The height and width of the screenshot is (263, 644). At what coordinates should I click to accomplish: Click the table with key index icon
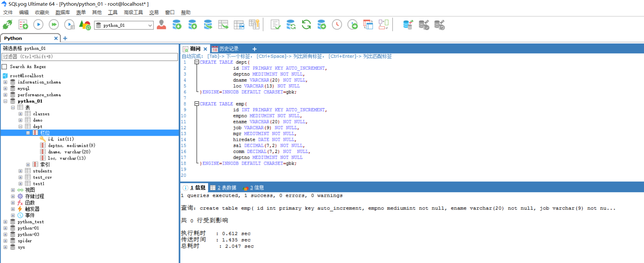pyautogui.click(x=254, y=25)
